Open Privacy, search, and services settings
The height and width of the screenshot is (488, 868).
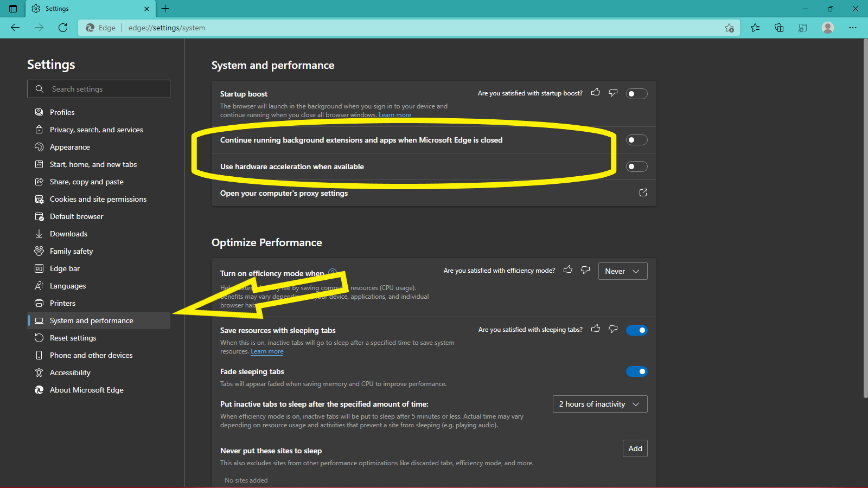tap(99, 130)
